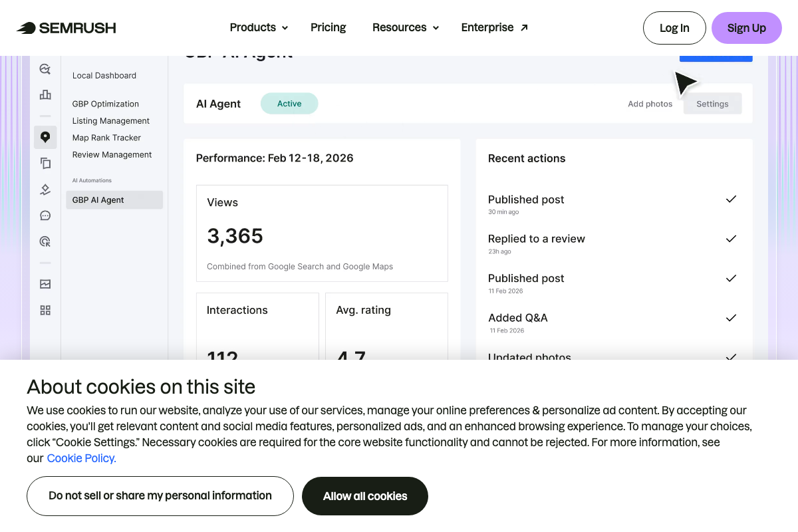This screenshot has width=798, height=532.
Task: Select the Local map pin sidebar icon
Action: click(x=45, y=137)
